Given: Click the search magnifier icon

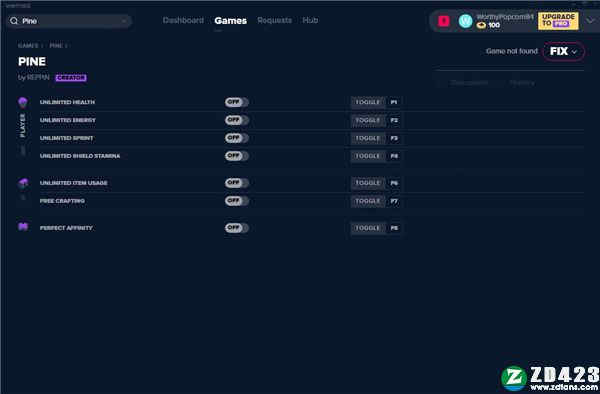Looking at the screenshot, I should tap(14, 21).
